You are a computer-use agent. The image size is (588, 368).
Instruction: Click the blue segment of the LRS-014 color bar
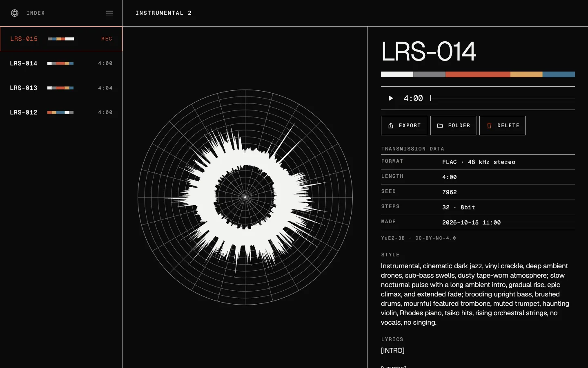[x=559, y=74]
